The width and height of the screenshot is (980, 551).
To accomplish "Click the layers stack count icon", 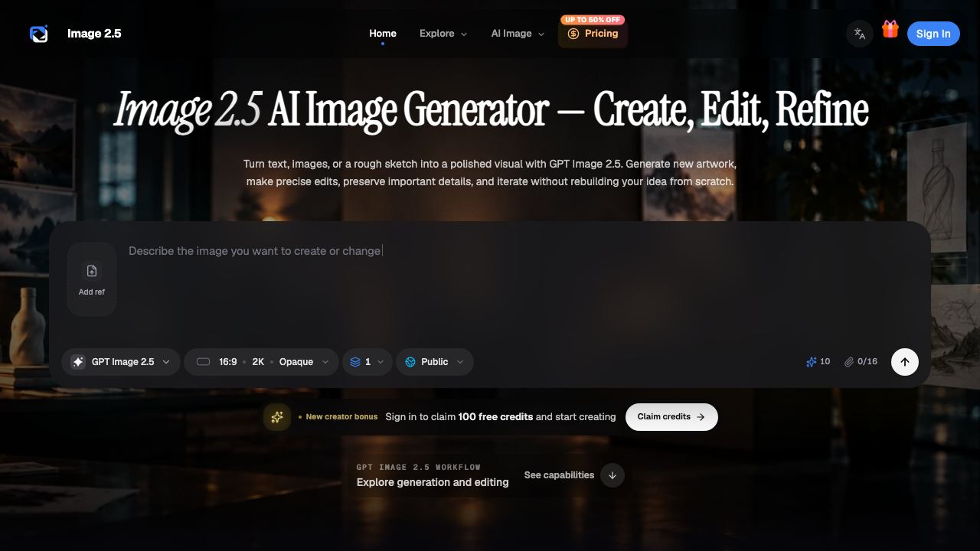I will [x=355, y=362].
